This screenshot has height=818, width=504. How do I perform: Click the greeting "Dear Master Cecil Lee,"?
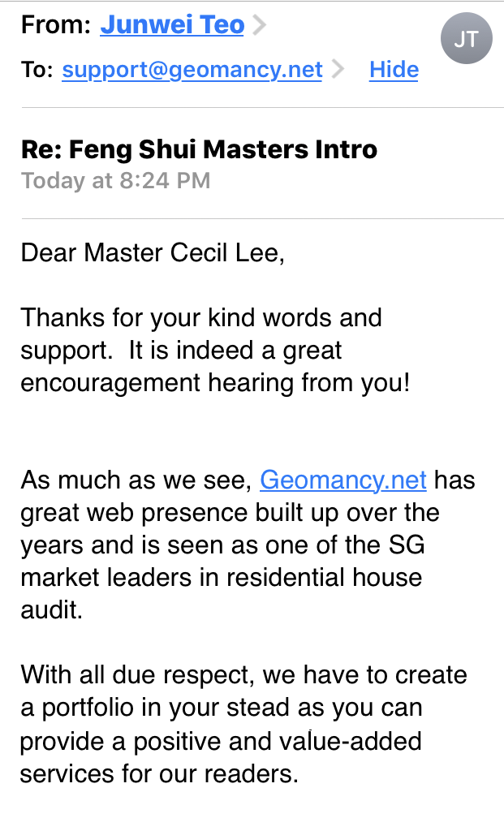click(x=153, y=253)
